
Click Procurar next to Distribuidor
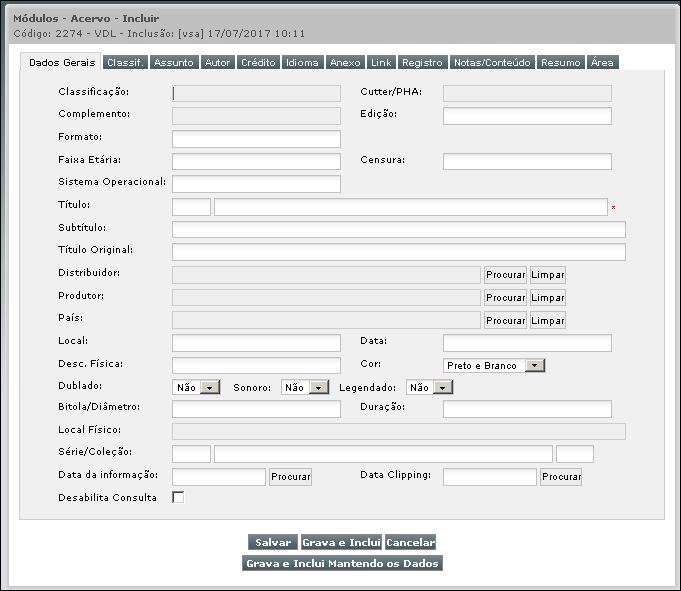(x=506, y=275)
